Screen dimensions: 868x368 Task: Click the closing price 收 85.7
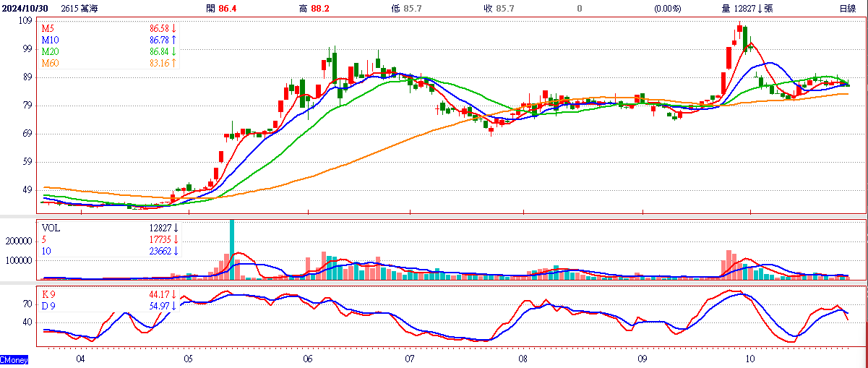tap(499, 8)
